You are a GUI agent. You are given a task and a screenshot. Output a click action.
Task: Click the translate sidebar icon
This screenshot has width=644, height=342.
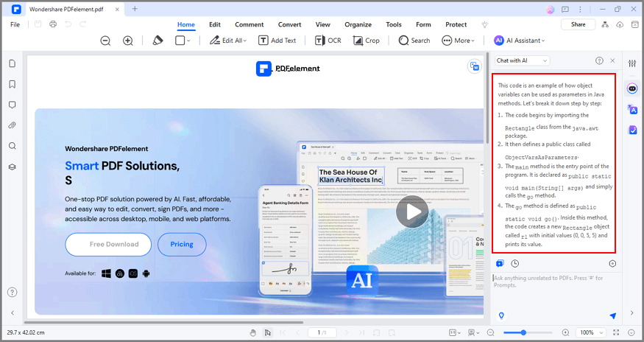632,110
